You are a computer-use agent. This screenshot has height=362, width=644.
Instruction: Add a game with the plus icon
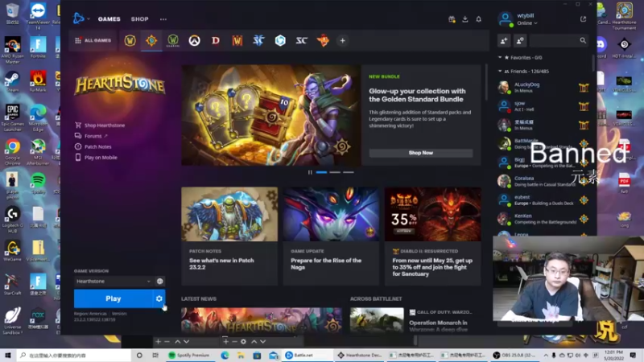[342, 41]
